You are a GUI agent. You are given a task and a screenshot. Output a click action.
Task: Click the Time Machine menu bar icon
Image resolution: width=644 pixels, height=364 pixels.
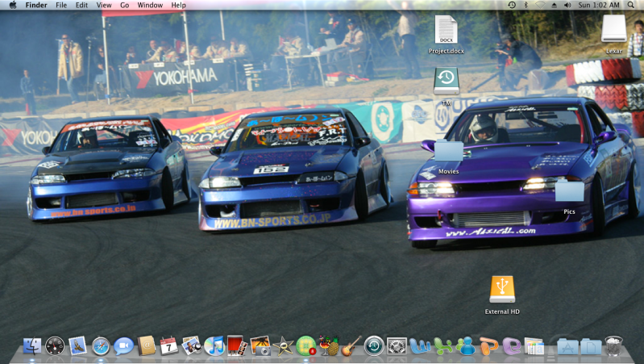[x=512, y=5]
